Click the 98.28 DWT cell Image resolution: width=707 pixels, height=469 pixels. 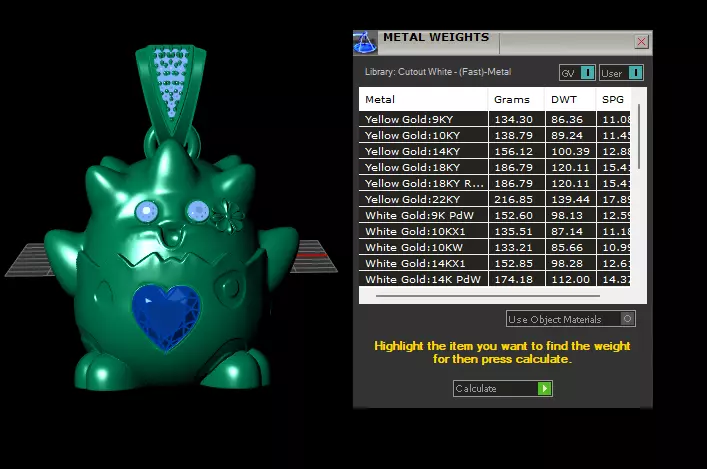tap(570, 263)
